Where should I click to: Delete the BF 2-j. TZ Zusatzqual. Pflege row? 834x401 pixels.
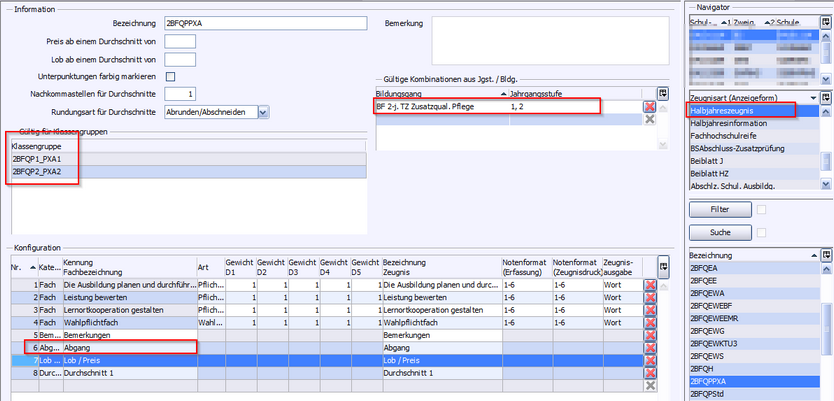pos(650,106)
